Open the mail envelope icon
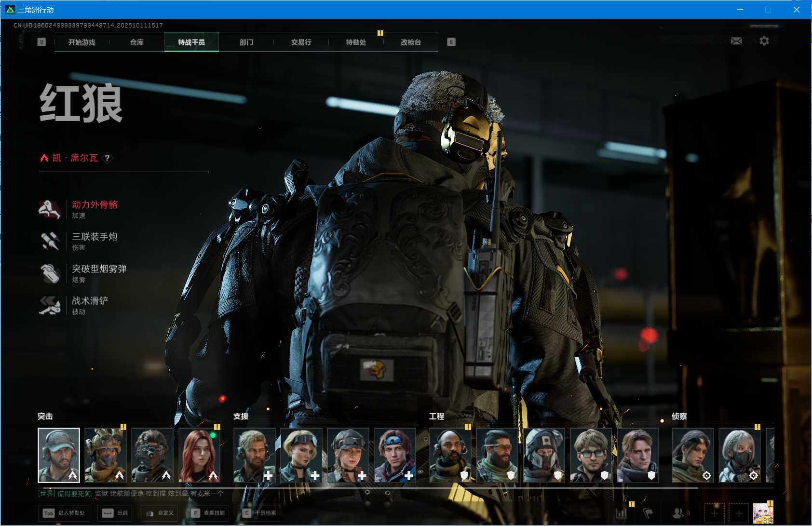 coord(736,41)
